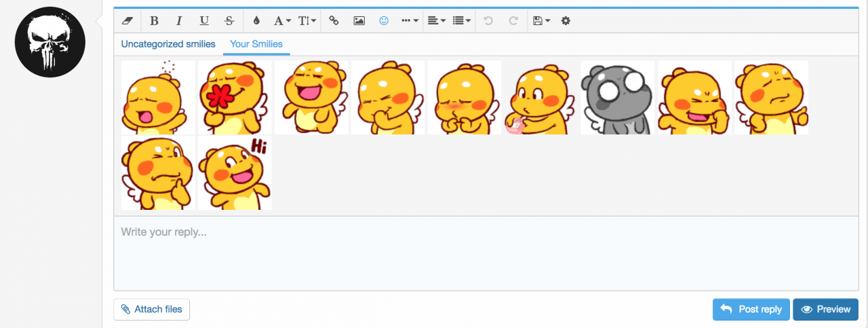
Task: Click the Attach files button
Action: pos(152,309)
